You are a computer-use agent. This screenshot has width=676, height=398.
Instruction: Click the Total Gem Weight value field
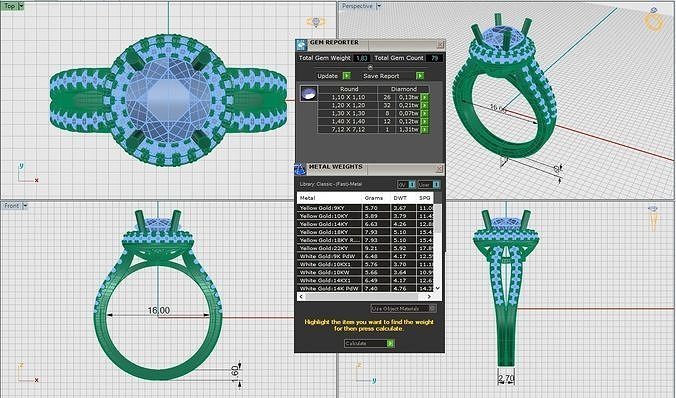[362, 58]
